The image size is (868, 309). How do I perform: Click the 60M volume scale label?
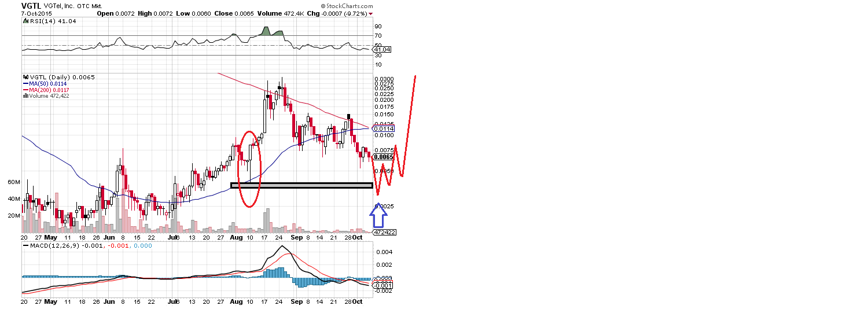[14, 182]
